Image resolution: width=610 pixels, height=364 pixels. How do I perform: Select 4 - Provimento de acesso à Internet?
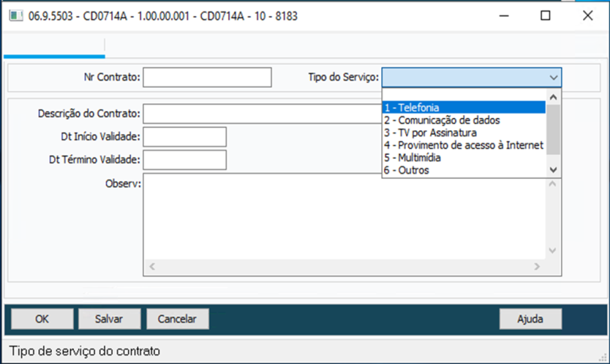463,146
